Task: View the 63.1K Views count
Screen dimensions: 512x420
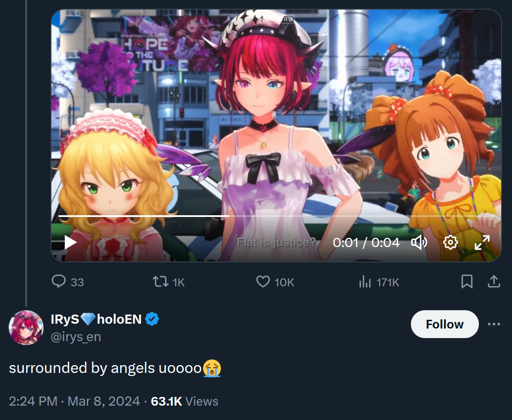Action: tap(184, 401)
